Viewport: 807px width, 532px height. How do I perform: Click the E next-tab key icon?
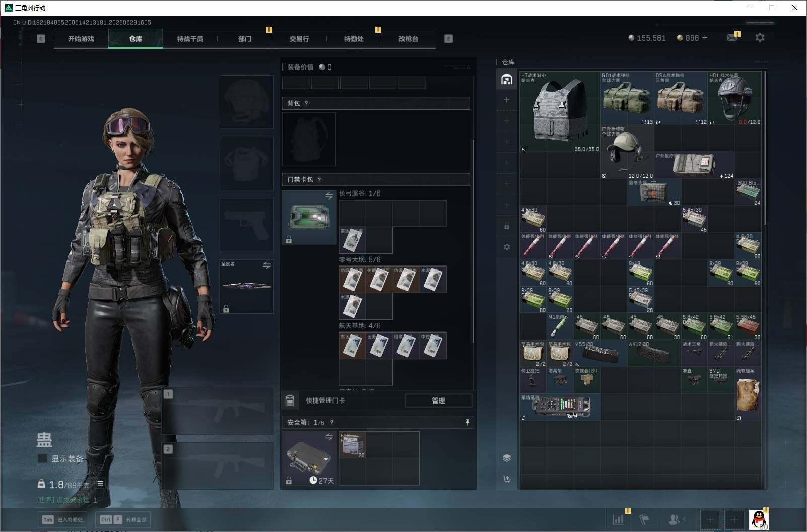pyautogui.click(x=448, y=39)
